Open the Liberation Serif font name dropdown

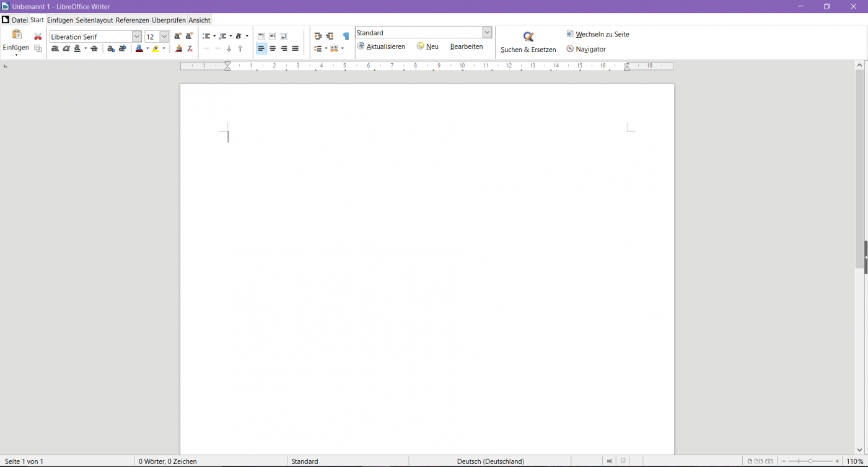pos(137,37)
